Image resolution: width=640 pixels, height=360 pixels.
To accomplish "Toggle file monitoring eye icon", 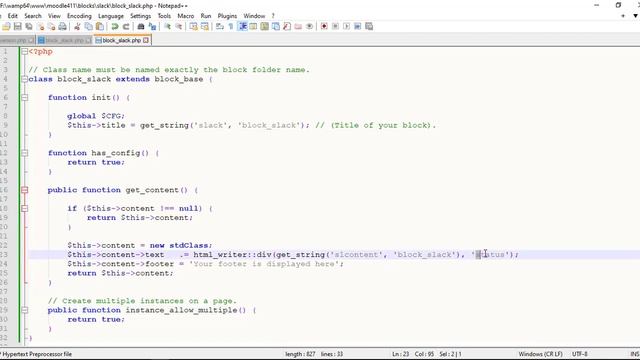I will [309, 27].
